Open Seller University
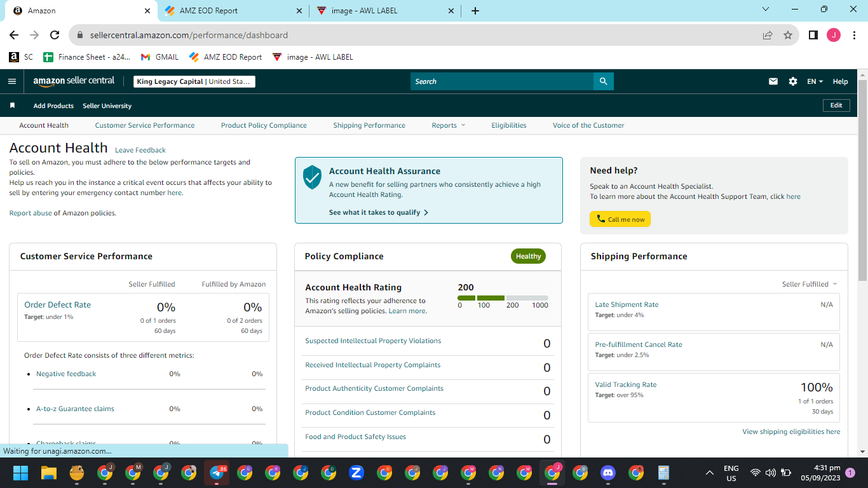This screenshot has width=868, height=488. coord(107,105)
